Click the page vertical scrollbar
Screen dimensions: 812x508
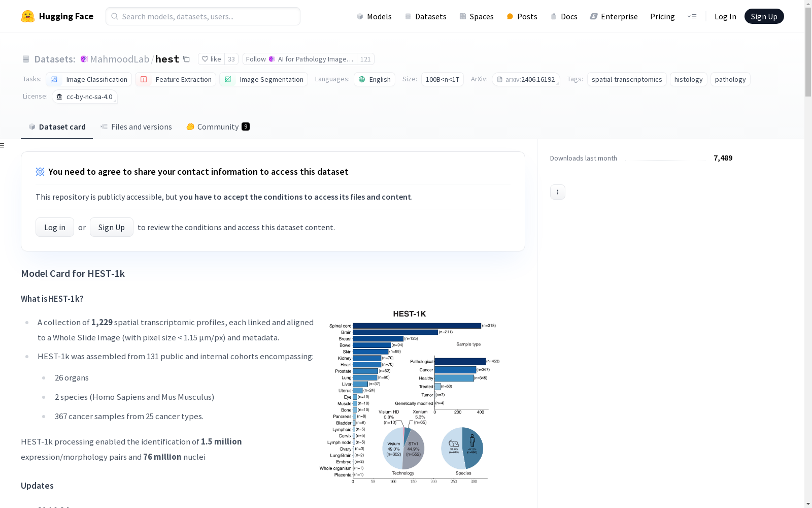pyautogui.click(x=808, y=254)
